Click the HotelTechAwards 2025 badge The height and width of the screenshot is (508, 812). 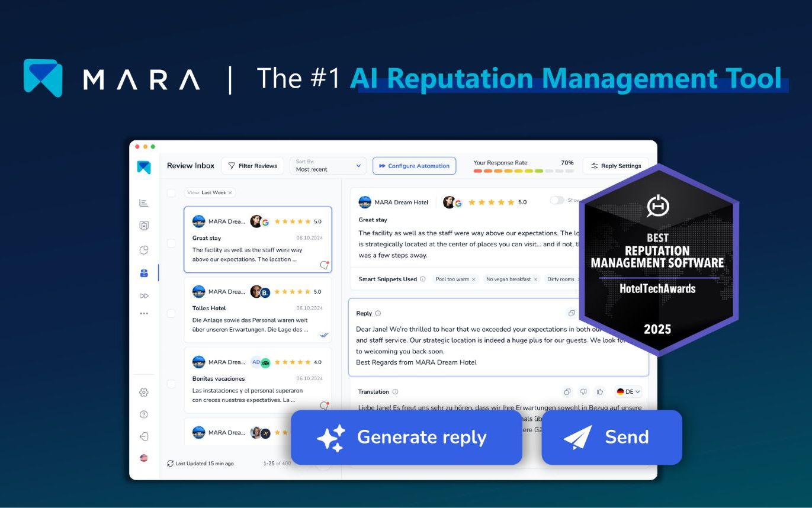point(659,259)
